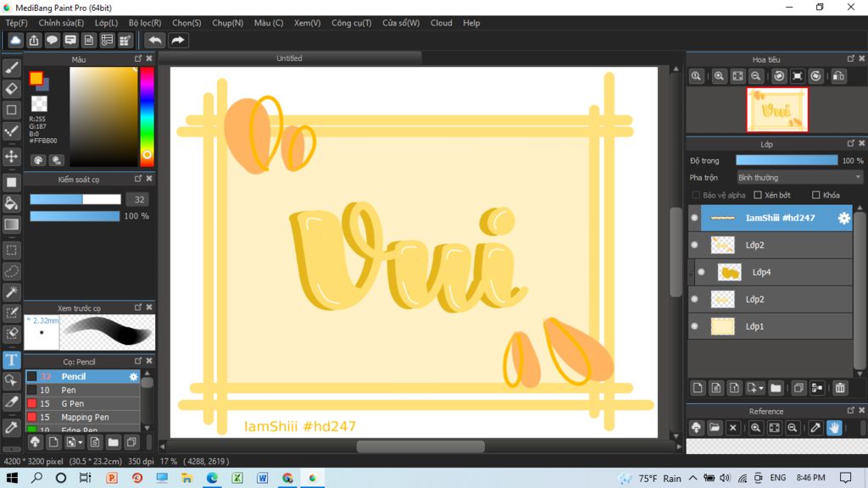This screenshot has width=868, height=488.
Task: Select the Eyedropper tool
Action: tap(12, 427)
